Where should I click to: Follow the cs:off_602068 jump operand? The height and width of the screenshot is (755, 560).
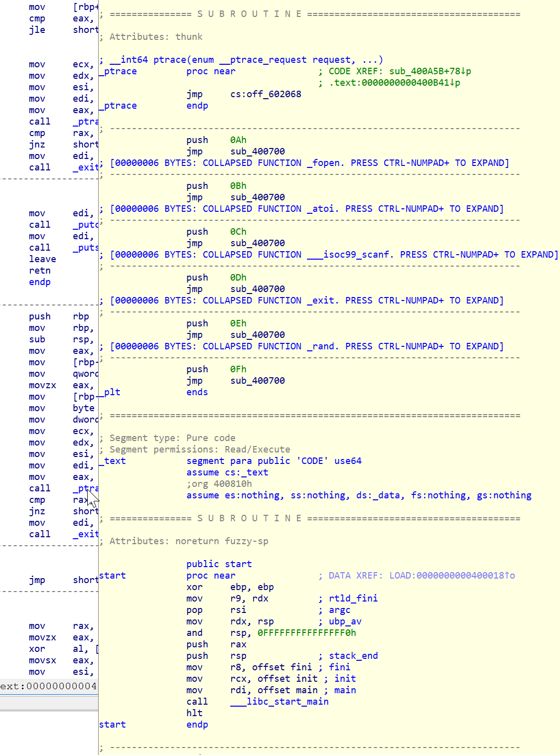click(266, 94)
